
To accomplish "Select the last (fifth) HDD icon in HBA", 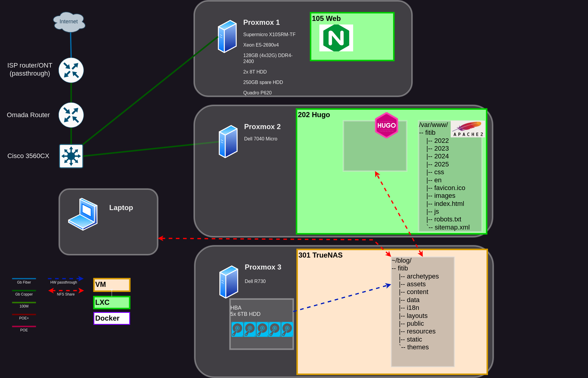I will (287, 329).
